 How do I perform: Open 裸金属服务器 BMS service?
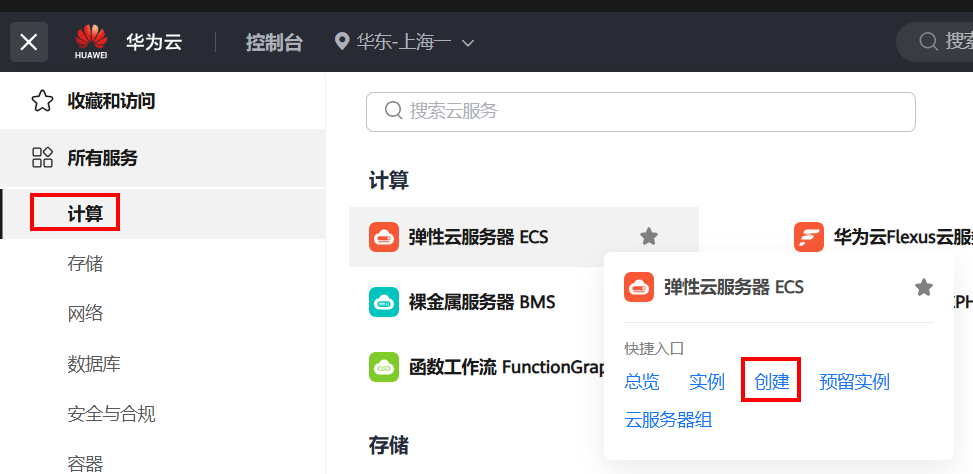[482, 302]
